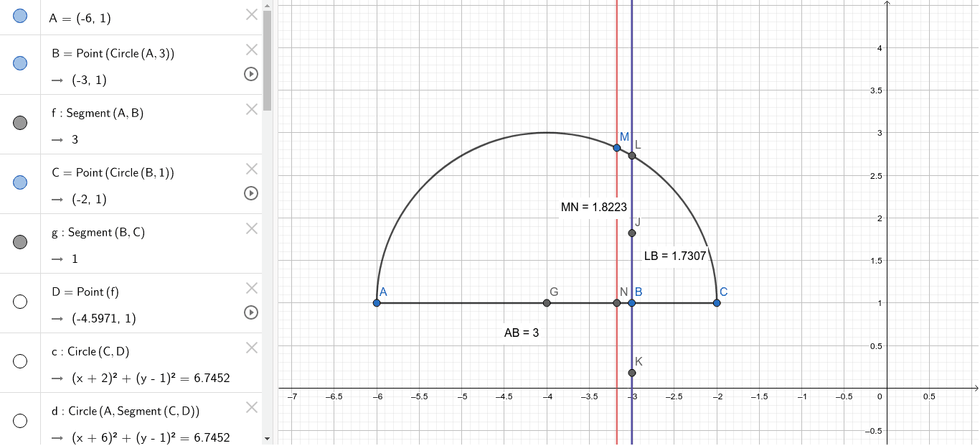Delete point D

tap(251, 288)
